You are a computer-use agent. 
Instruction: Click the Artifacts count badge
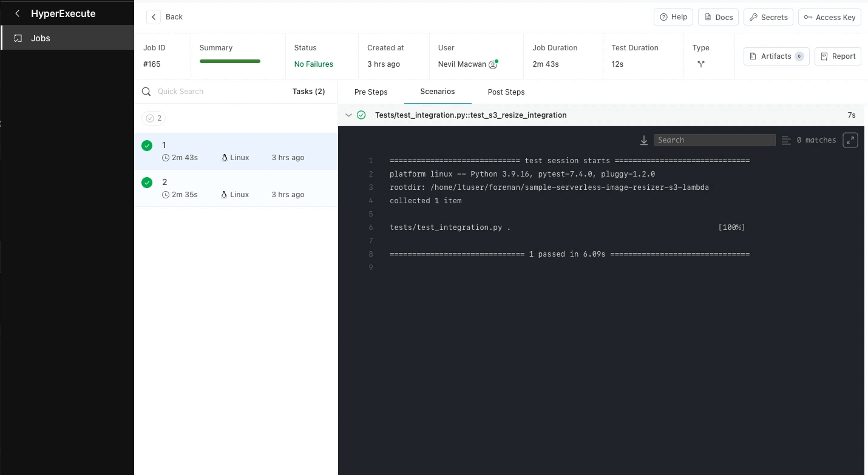coord(799,56)
